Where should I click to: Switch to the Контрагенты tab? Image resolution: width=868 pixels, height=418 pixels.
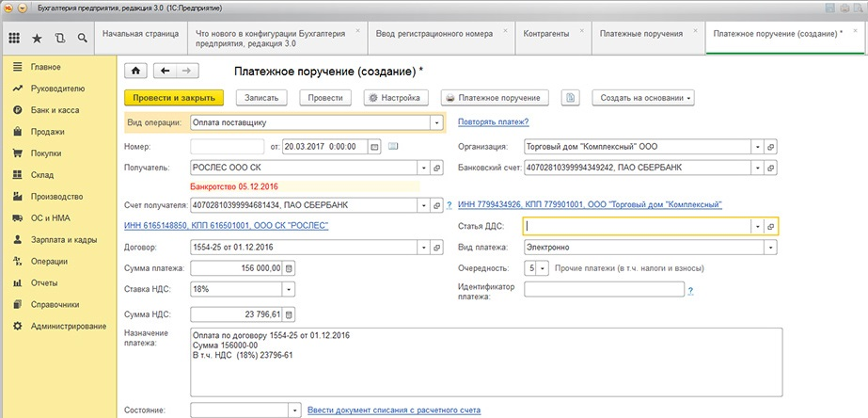click(x=545, y=34)
